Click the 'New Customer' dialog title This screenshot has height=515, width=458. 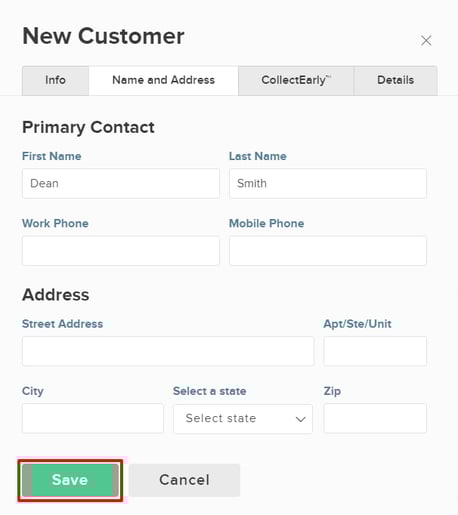(103, 36)
